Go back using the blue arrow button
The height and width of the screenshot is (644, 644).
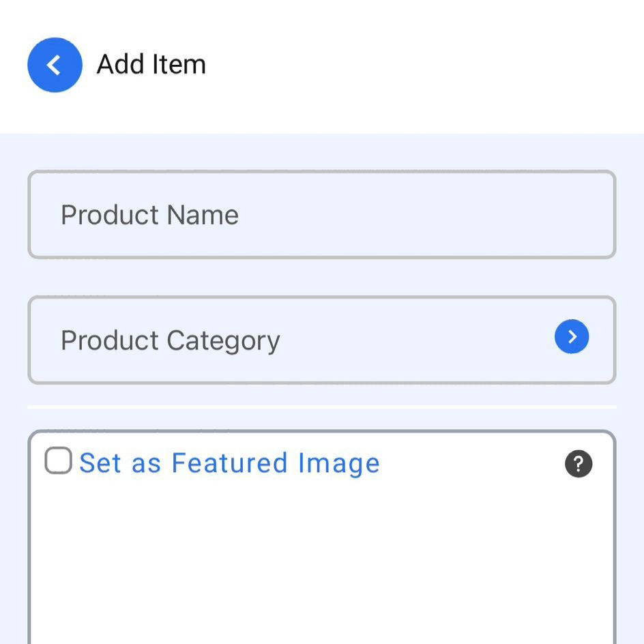(x=55, y=65)
